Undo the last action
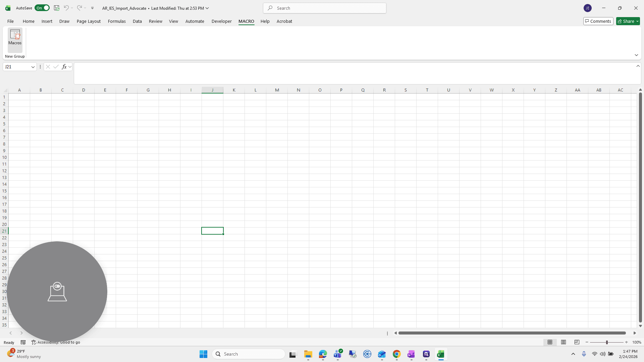The image size is (644, 362). coord(66,8)
